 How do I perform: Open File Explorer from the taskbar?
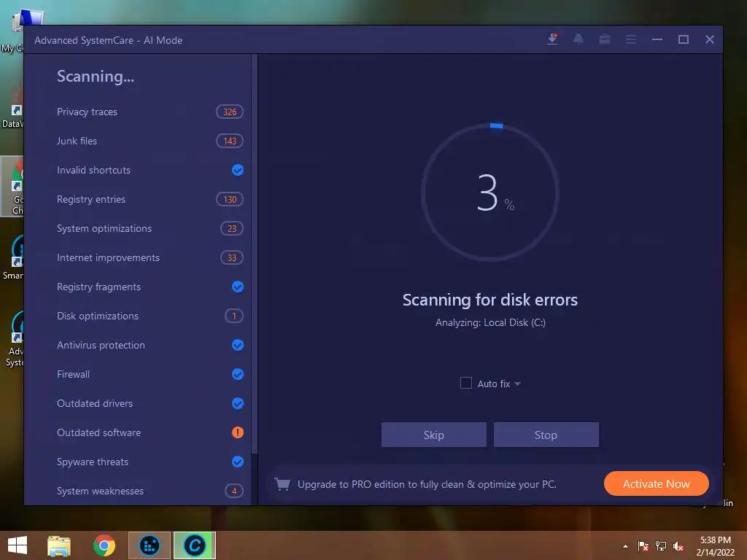[59, 545]
